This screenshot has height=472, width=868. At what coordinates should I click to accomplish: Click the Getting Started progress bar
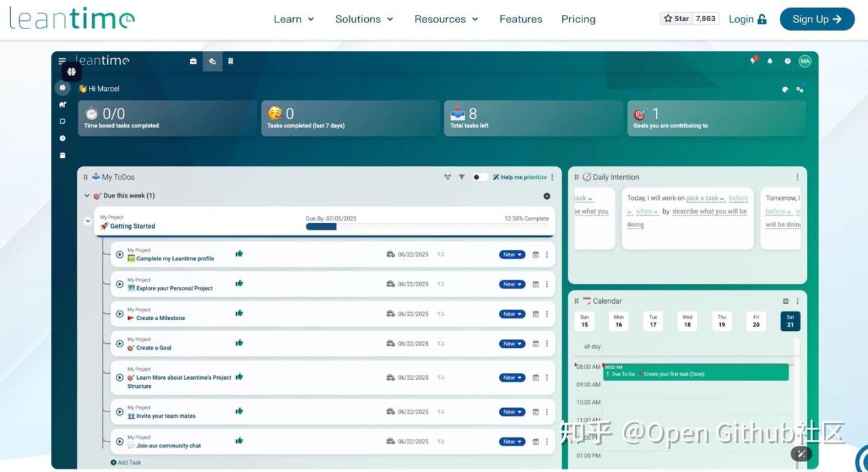point(321,227)
